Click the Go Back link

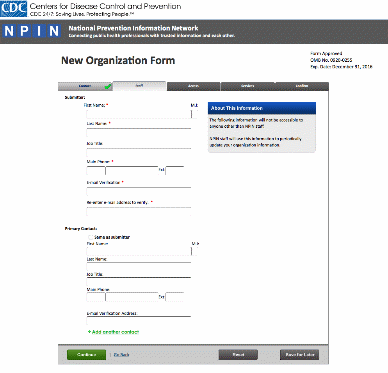pos(121,355)
